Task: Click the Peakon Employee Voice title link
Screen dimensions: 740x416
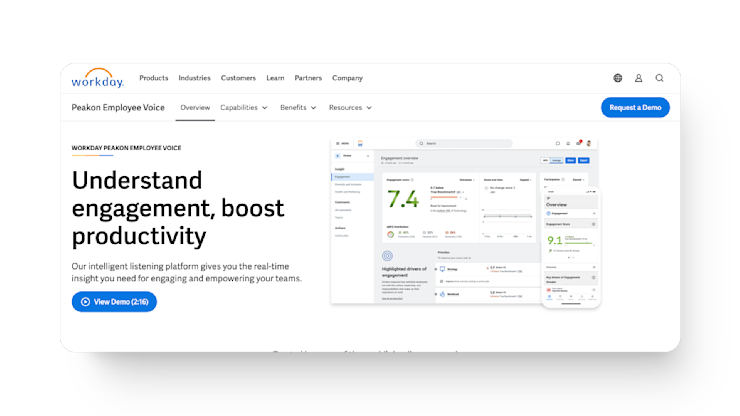Action: point(118,108)
